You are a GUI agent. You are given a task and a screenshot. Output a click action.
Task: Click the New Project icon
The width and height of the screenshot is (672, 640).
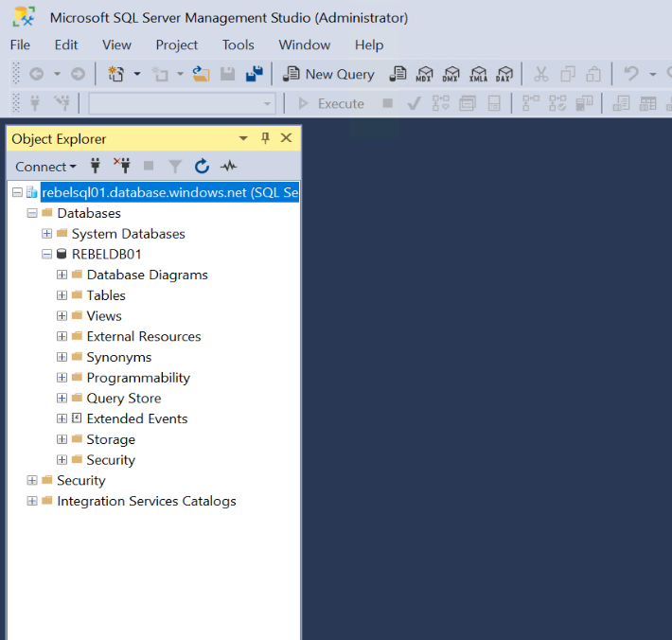(x=115, y=74)
